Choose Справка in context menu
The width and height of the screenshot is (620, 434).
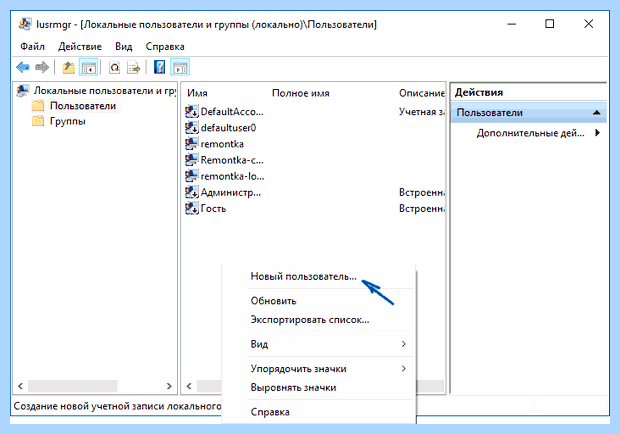pos(270,412)
